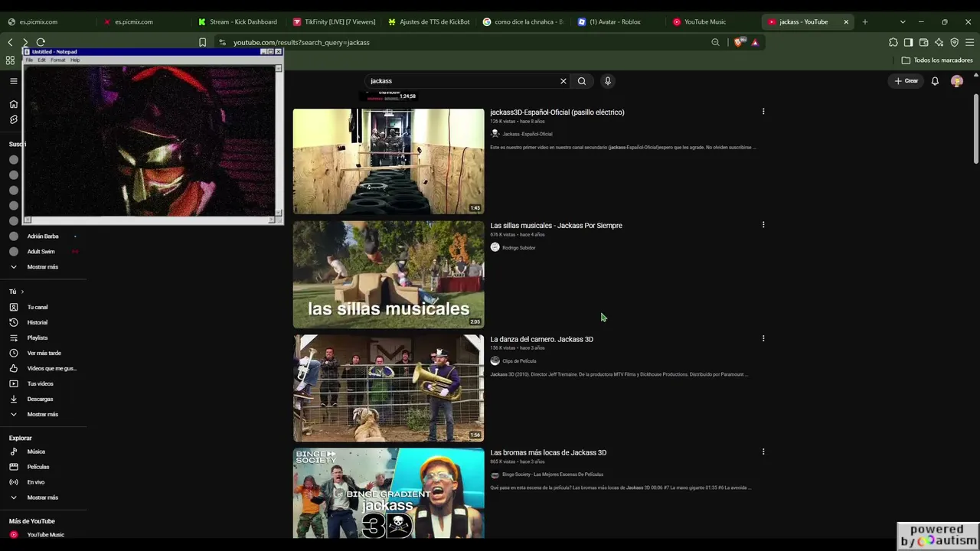Screen dimensions: 980x551
Task: Open the Brave Rewards triangle icon
Action: 755,42
